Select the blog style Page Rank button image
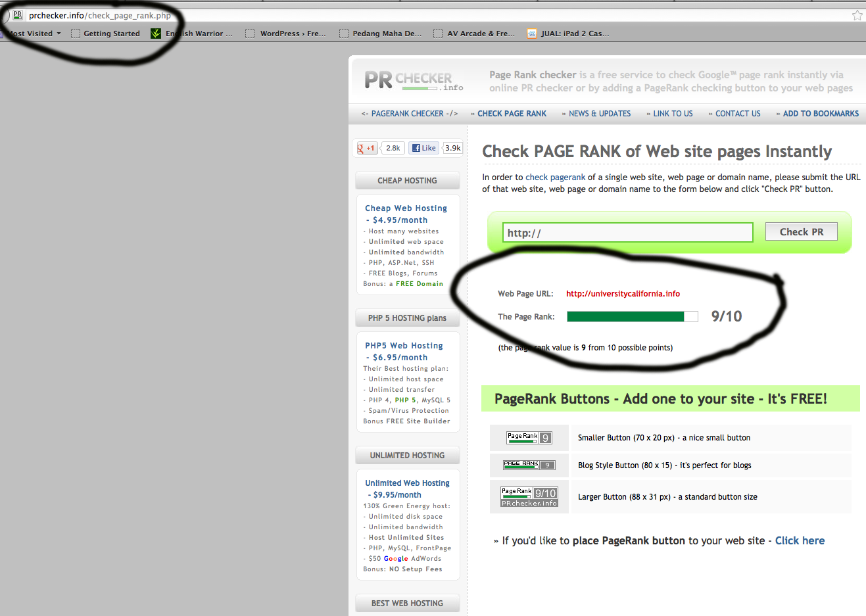The height and width of the screenshot is (616, 866). (x=529, y=465)
